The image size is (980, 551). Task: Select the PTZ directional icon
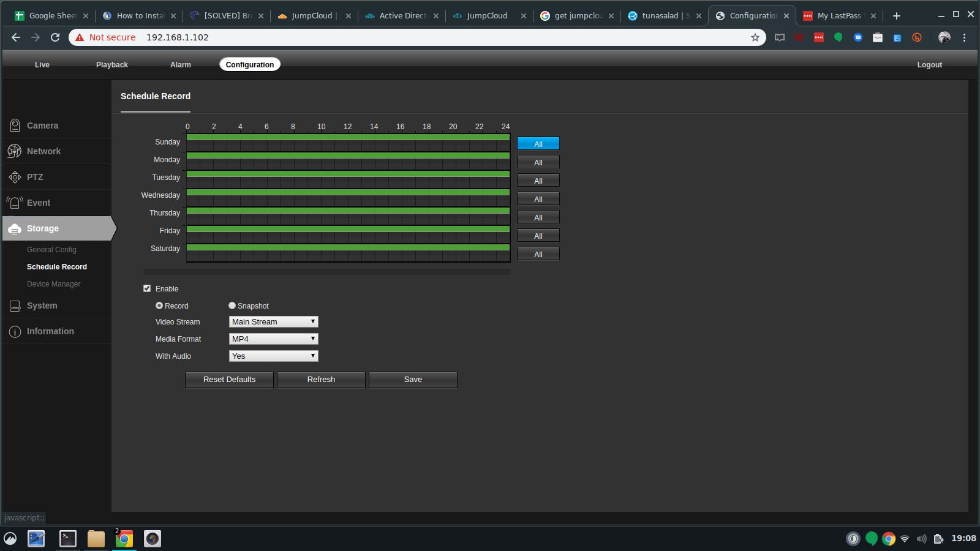(15, 177)
